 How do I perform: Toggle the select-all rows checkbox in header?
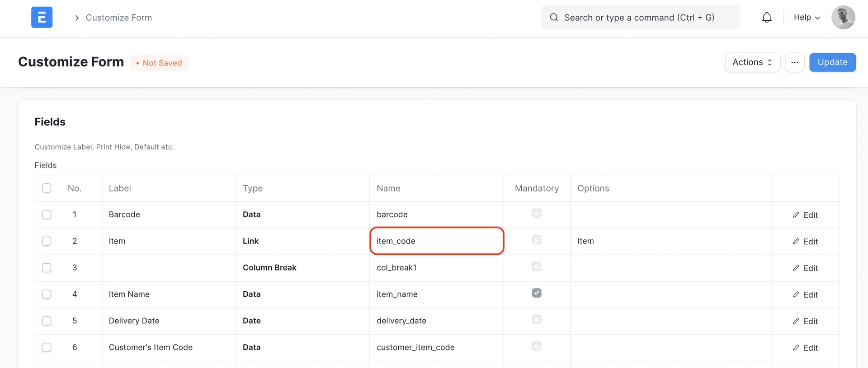[x=47, y=188]
